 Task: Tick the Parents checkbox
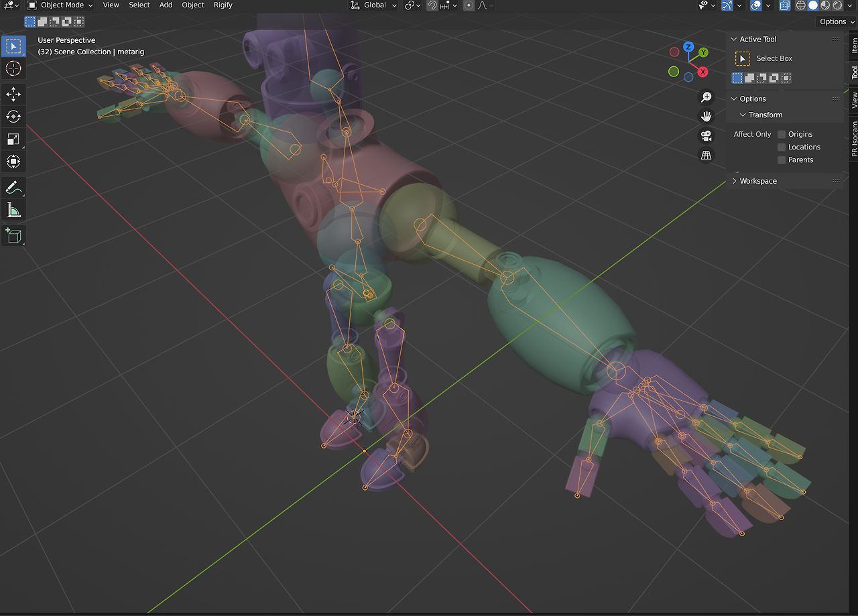coord(782,160)
